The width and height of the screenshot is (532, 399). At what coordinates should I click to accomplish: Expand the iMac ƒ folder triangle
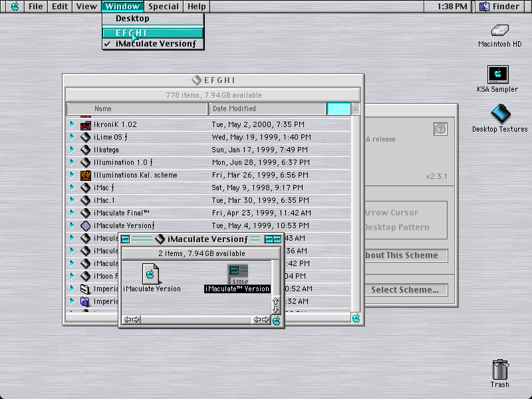pyautogui.click(x=72, y=188)
